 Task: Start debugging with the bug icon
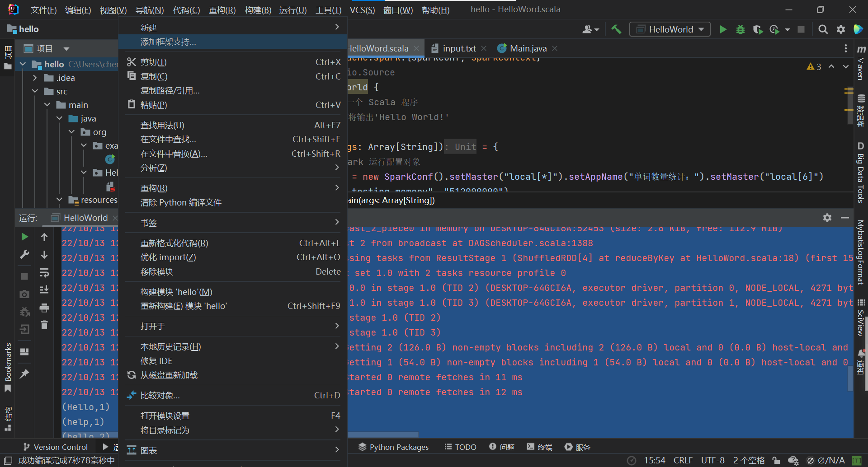point(740,29)
